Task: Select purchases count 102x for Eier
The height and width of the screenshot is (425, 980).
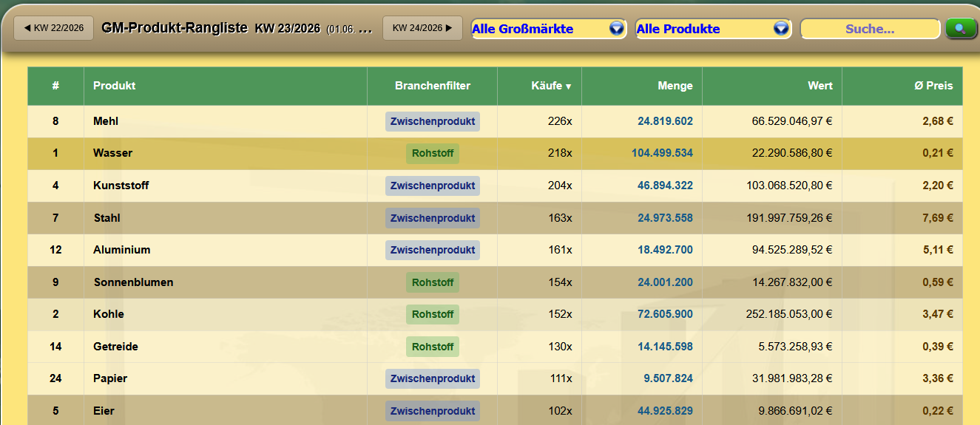Action: coord(559,411)
